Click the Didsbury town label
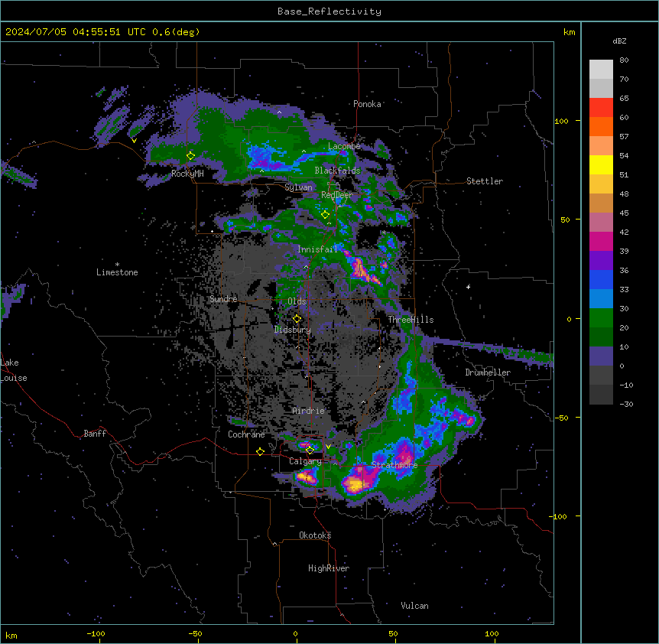This screenshot has width=659, height=644. (x=293, y=330)
